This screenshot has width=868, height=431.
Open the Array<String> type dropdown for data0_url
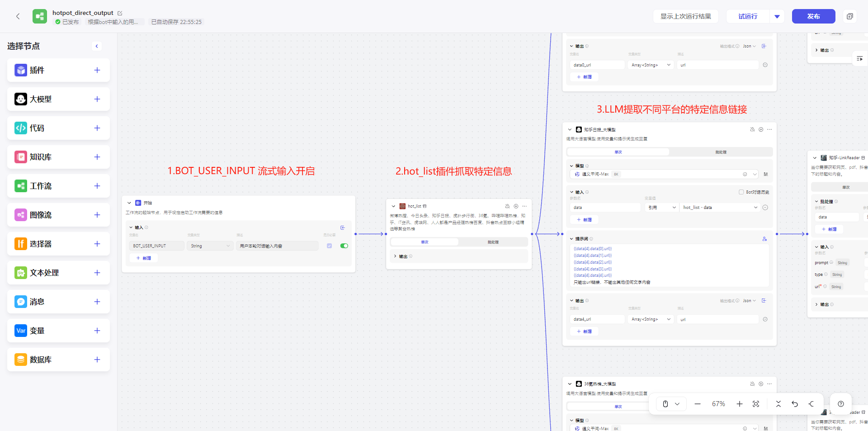651,65
